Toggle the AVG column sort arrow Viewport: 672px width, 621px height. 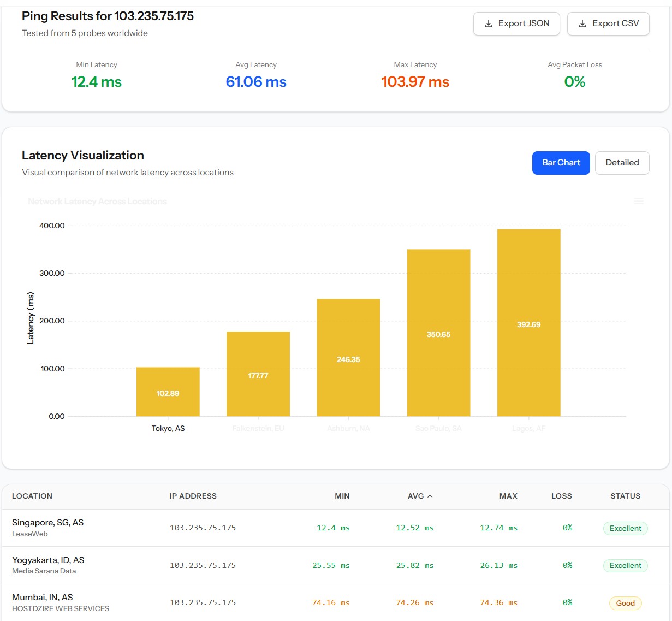pyautogui.click(x=430, y=496)
